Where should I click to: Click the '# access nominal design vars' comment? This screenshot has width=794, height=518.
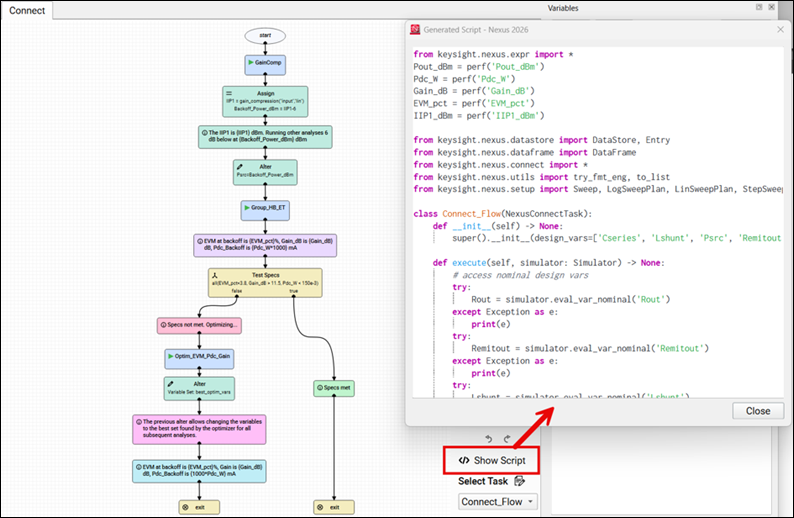tap(521, 275)
